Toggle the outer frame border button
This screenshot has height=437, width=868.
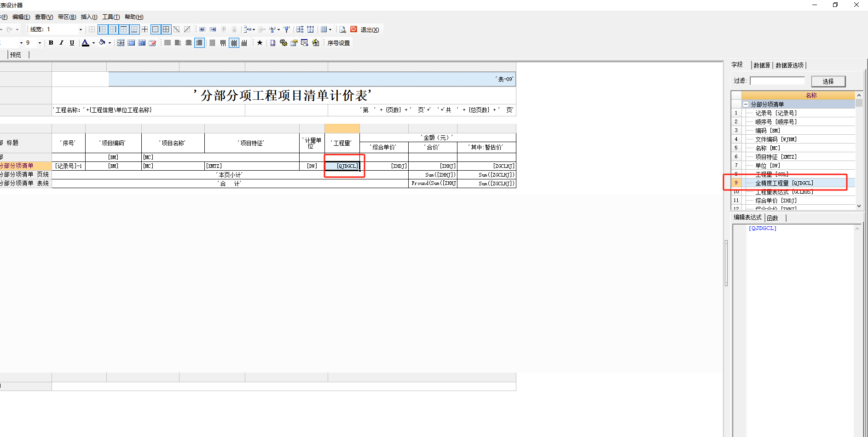[x=156, y=29]
